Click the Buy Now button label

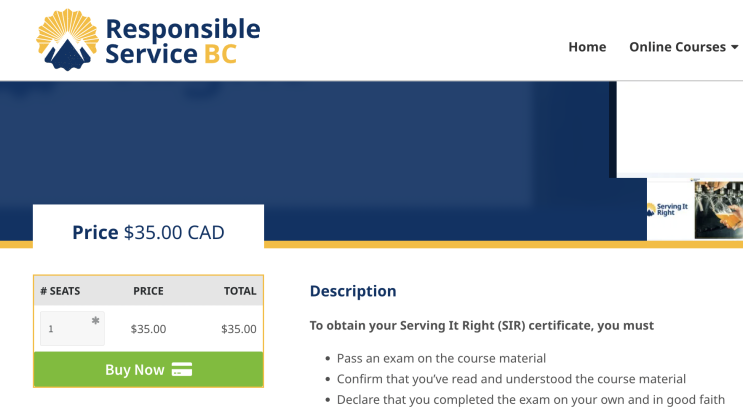pos(135,369)
